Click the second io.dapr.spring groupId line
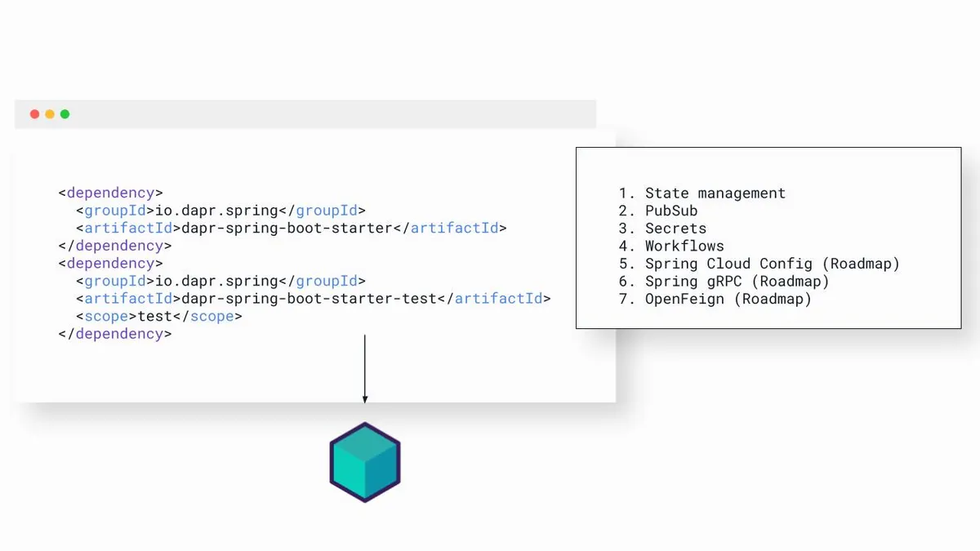 coord(220,281)
